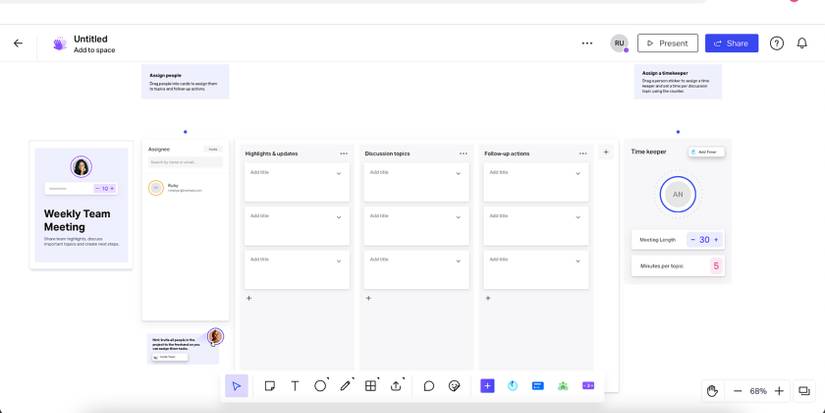Click the purple hand logo beside Untitled

click(59, 44)
